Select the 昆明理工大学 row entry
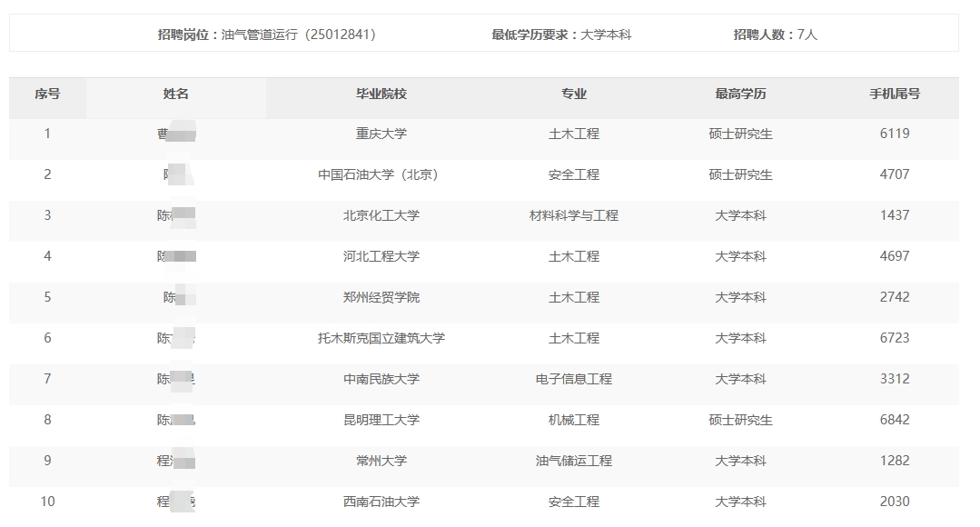980x527 pixels. [381, 420]
